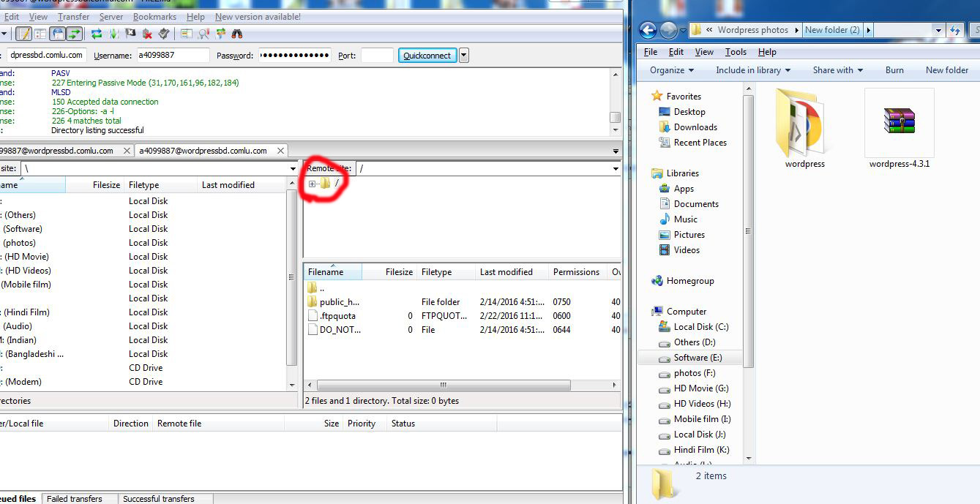This screenshot has height=504, width=980.
Task: Open the connection tab list dropdown
Action: click(x=616, y=151)
